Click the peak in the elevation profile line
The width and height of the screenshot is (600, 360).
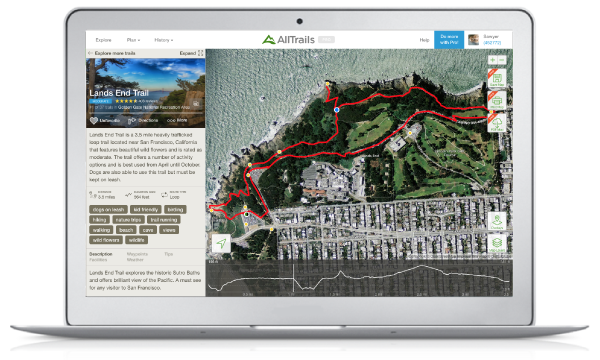tap(422, 266)
